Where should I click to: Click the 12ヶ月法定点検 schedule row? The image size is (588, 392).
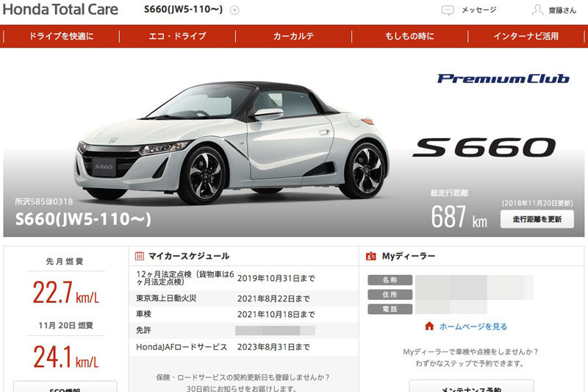(x=244, y=278)
